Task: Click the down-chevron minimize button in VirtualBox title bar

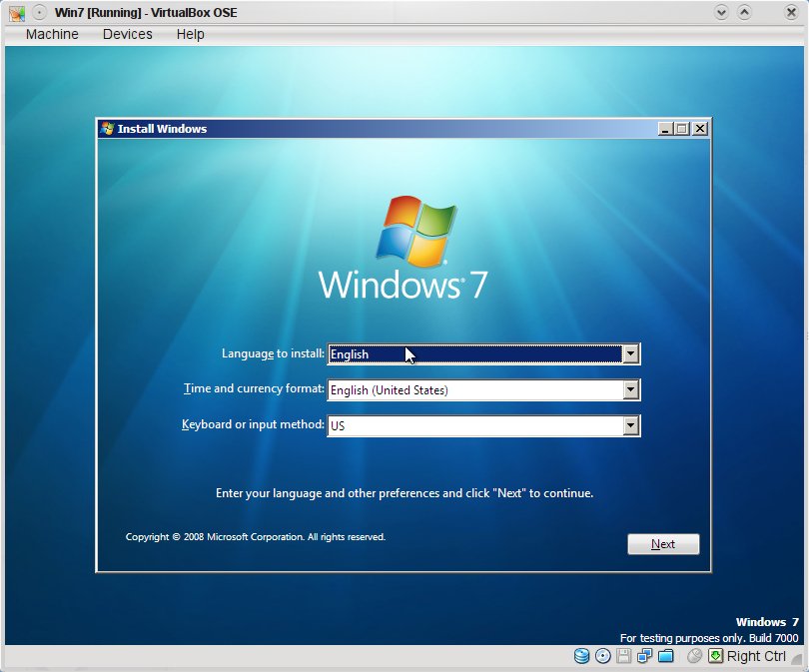Action: pos(721,12)
